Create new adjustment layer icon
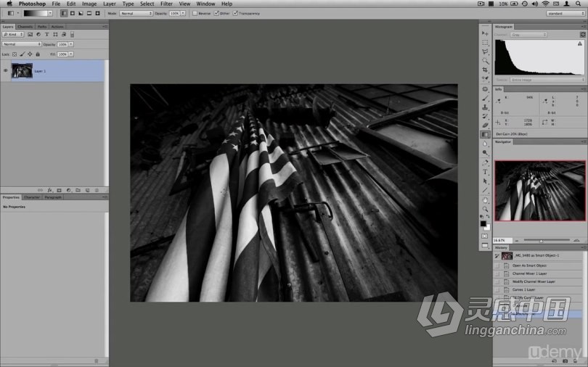This screenshot has width=588, height=367. click(x=68, y=190)
